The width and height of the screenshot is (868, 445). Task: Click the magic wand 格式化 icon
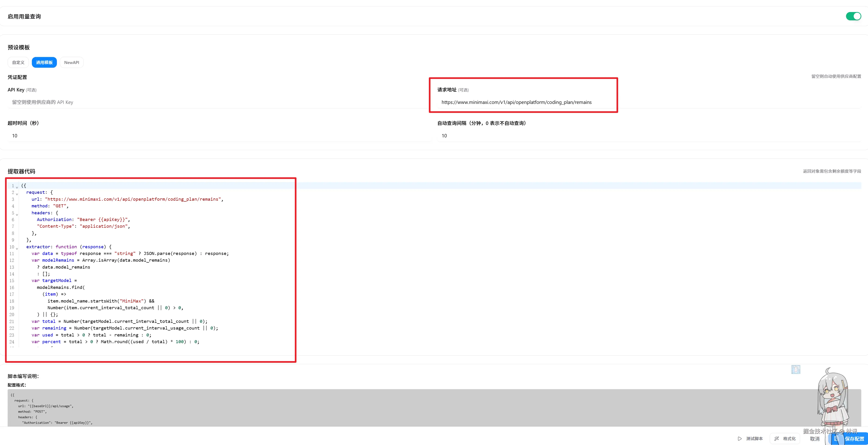[776, 439]
